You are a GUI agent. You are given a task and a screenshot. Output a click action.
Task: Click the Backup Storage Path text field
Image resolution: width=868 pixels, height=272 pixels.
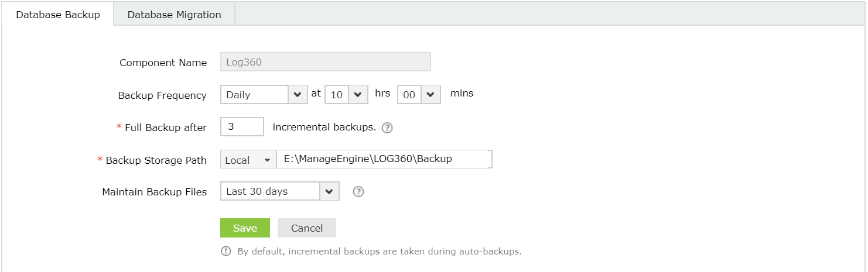[384, 159]
